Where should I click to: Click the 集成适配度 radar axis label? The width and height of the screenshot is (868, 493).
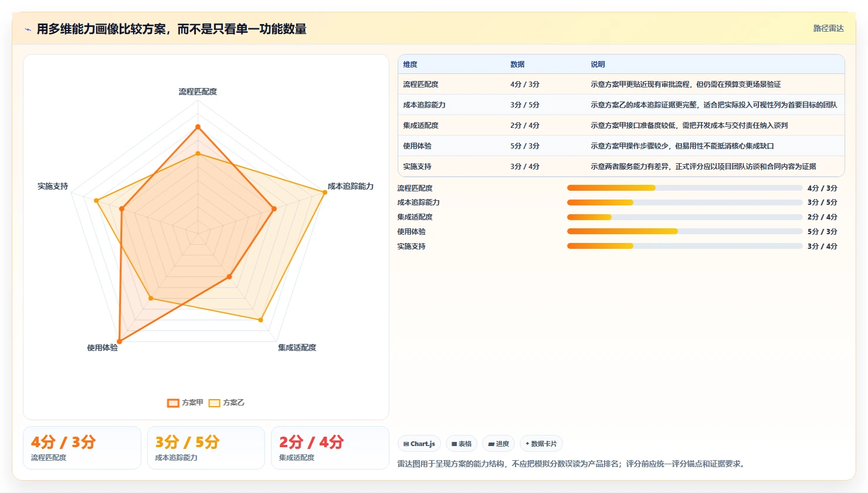297,347
